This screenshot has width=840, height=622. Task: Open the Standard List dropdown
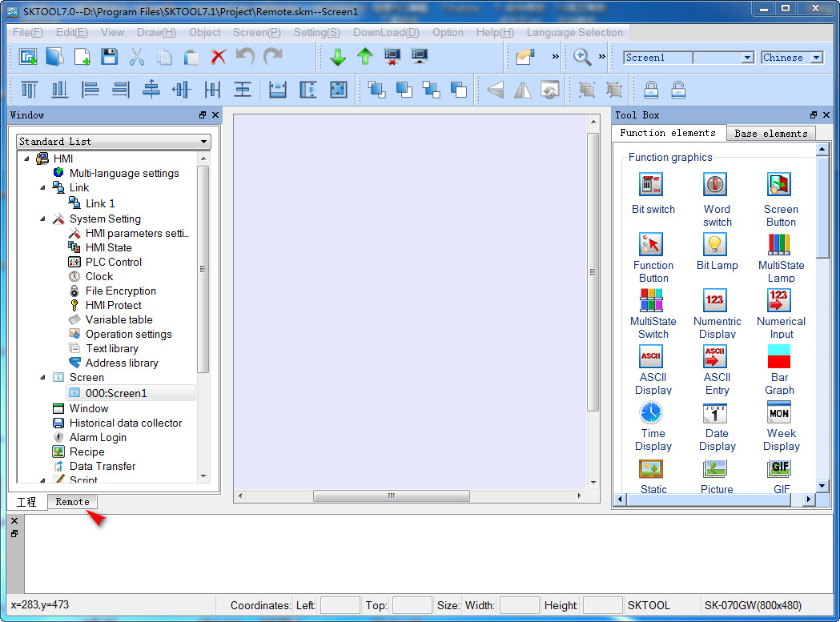pyautogui.click(x=203, y=142)
